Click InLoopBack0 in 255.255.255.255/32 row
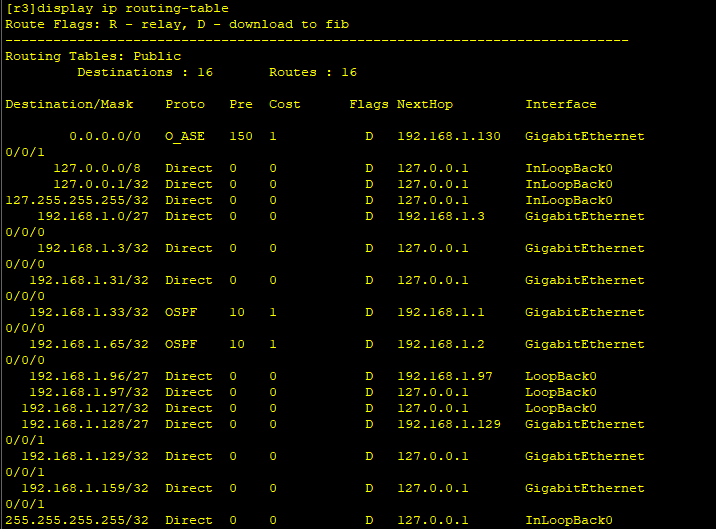The width and height of the screenshot is (716, 529). point(569,520)
